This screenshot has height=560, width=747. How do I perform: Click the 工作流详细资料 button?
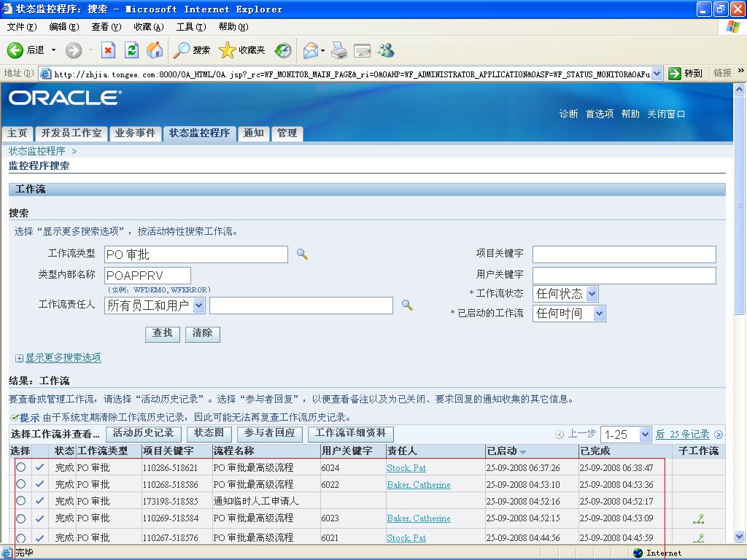(351, 433)
